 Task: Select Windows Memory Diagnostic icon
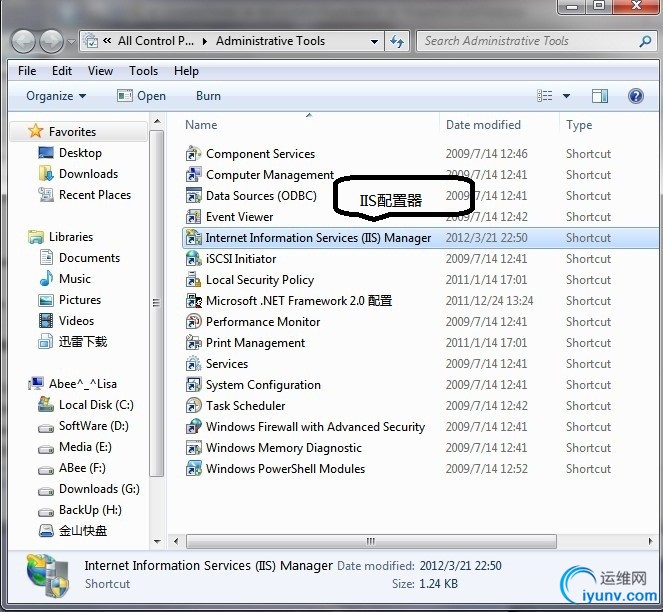pos(194,448)
